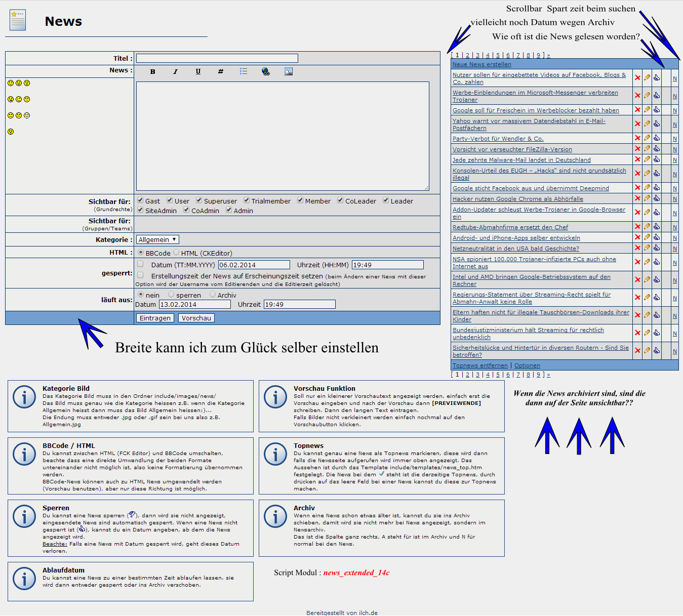Image resolution: width=683 pixels, height=616 pixels.
Task: Lock the news 'Nutzer sollen für eingebettete Videos'
Action: pos(657,78)
